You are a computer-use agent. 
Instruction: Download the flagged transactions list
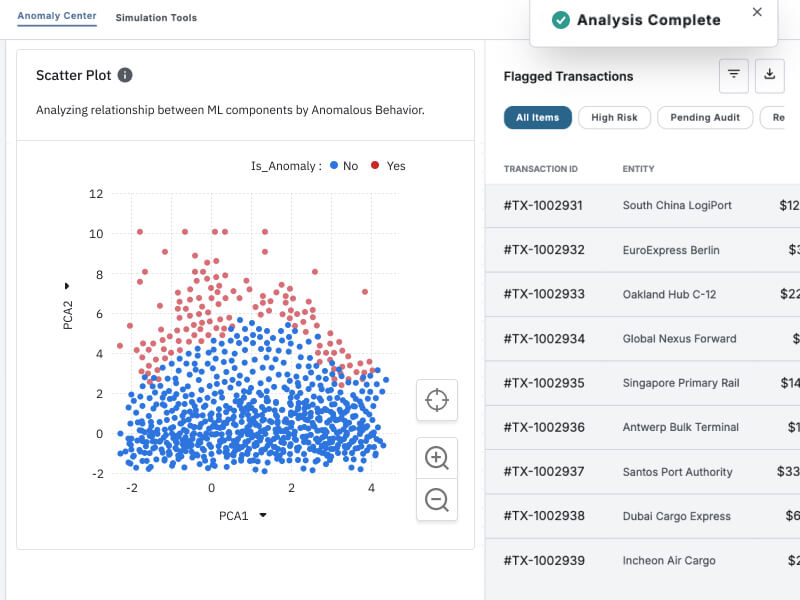click(x=769, y=76)
